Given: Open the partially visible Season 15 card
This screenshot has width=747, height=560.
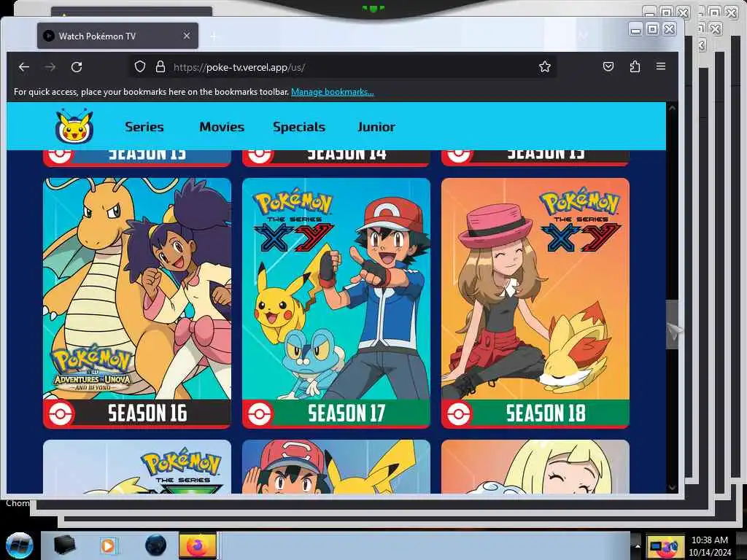Looking at the screenshot, I should point(535,157).
